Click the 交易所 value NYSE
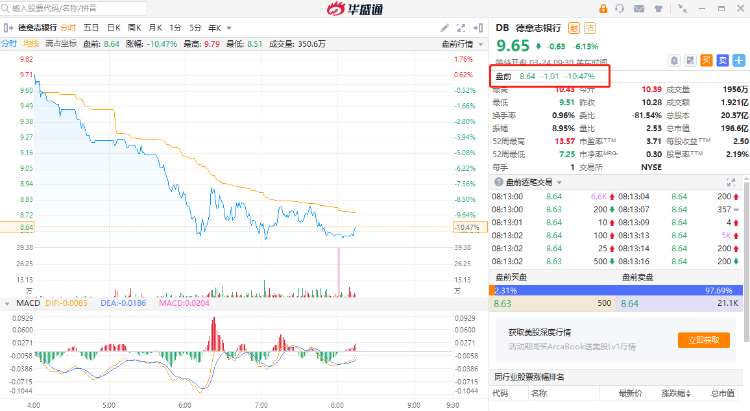750x411 pixels. [651, 167]
